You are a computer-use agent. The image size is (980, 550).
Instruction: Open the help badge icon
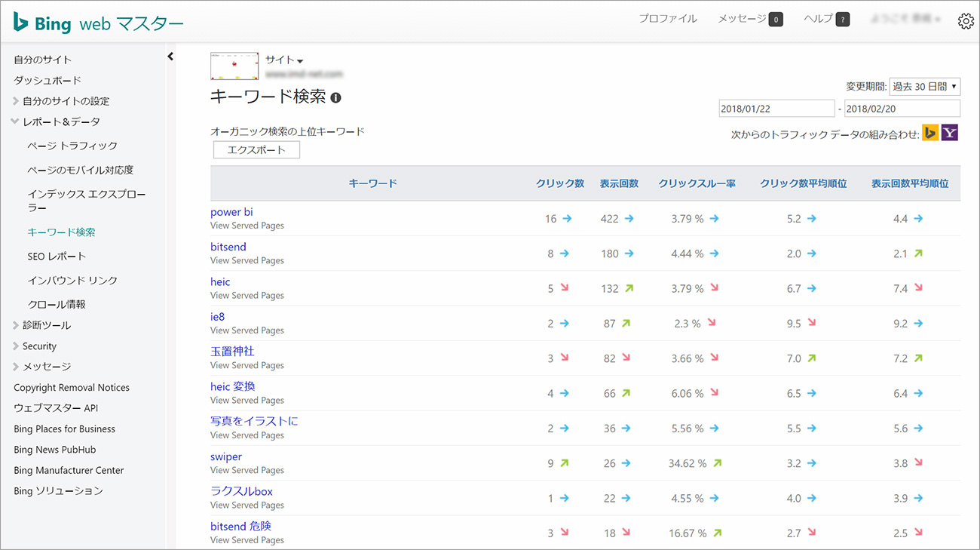(843, 20)
